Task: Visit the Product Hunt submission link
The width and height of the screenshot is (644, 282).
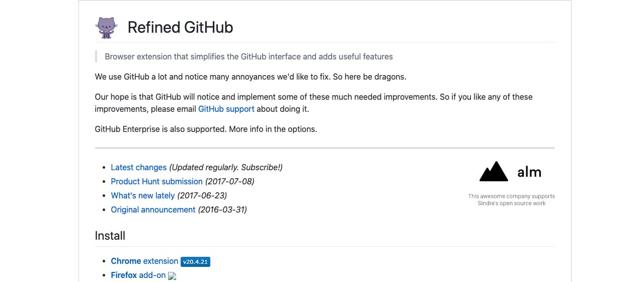Action: 156,181
